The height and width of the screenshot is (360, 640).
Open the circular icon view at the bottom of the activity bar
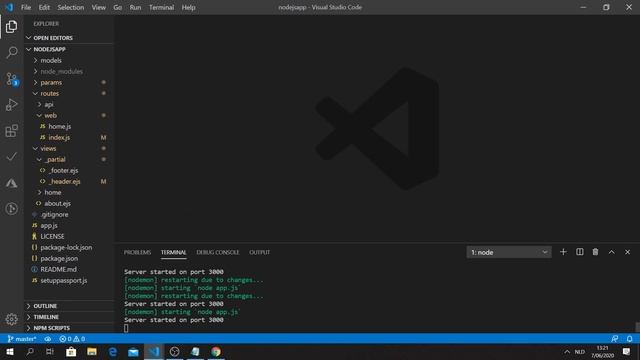[x=11, y=209]
